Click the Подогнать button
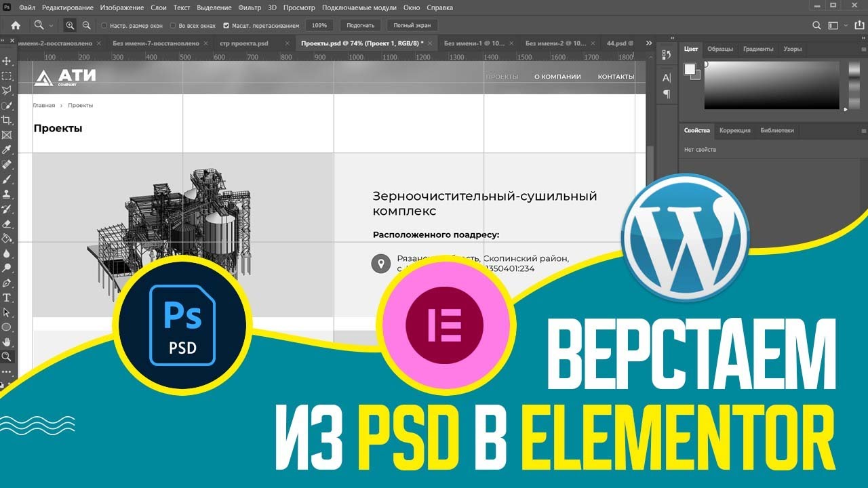Image resolution: width=868 pixels, height=488 pixels. (x=360, y=25)
